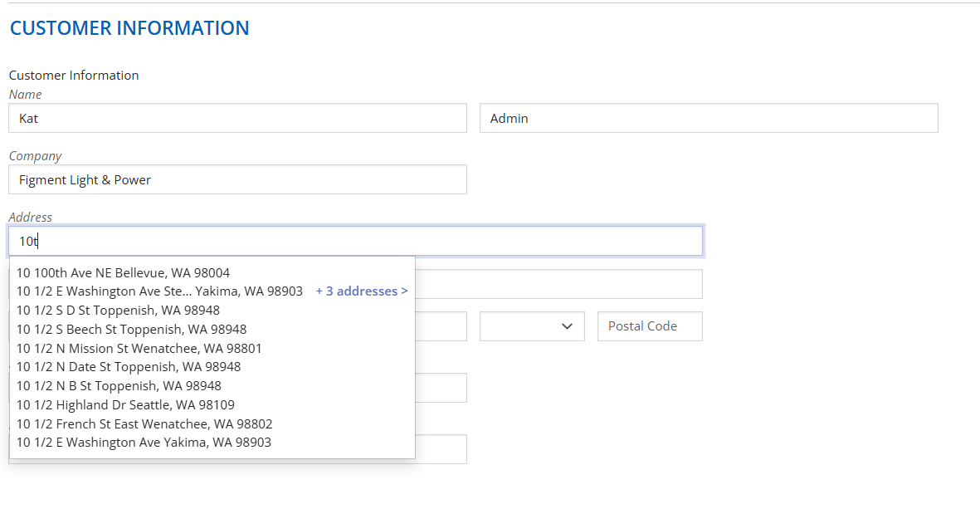Choose 10 1/2 N Date St Toppenish
This screenshot has width=980, height=509.
click(129, 367)
